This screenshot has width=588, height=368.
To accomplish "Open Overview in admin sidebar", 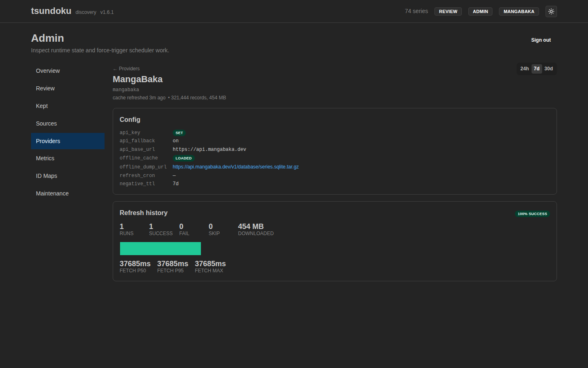I will click(x=68, y=71).
